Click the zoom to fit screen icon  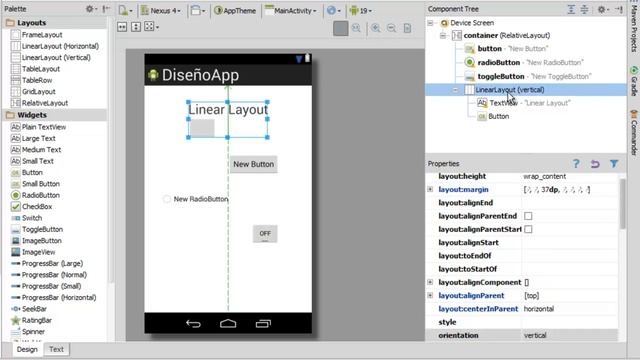tap(340, 28)
